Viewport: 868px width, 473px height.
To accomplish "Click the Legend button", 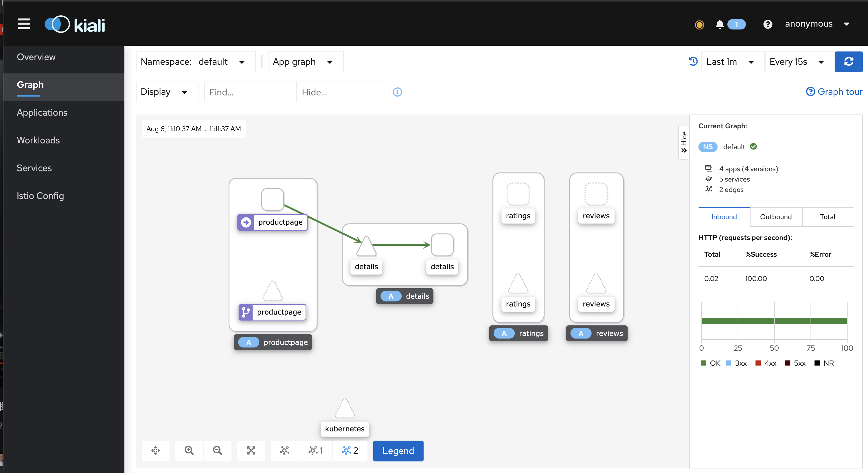I will click(x=398, y=450).
